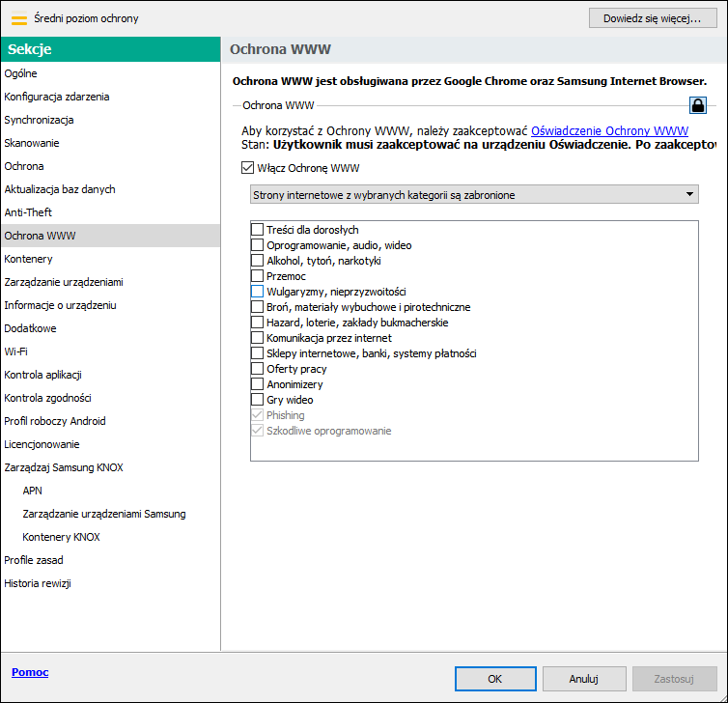Check the Wulgaryzmy, nieprzyzwoitości checkbox
Screen dimensions: 728x703
point(257,292)
